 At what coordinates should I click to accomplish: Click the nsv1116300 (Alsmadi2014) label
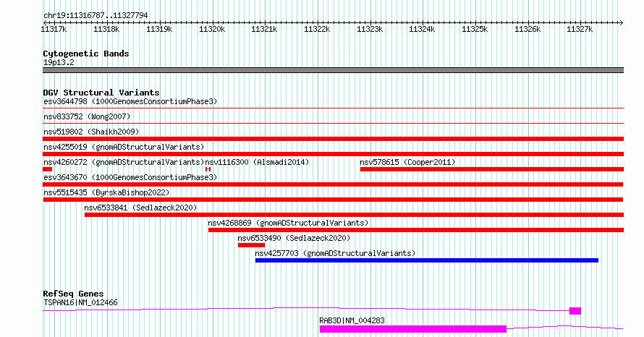[x=257, y=162]
